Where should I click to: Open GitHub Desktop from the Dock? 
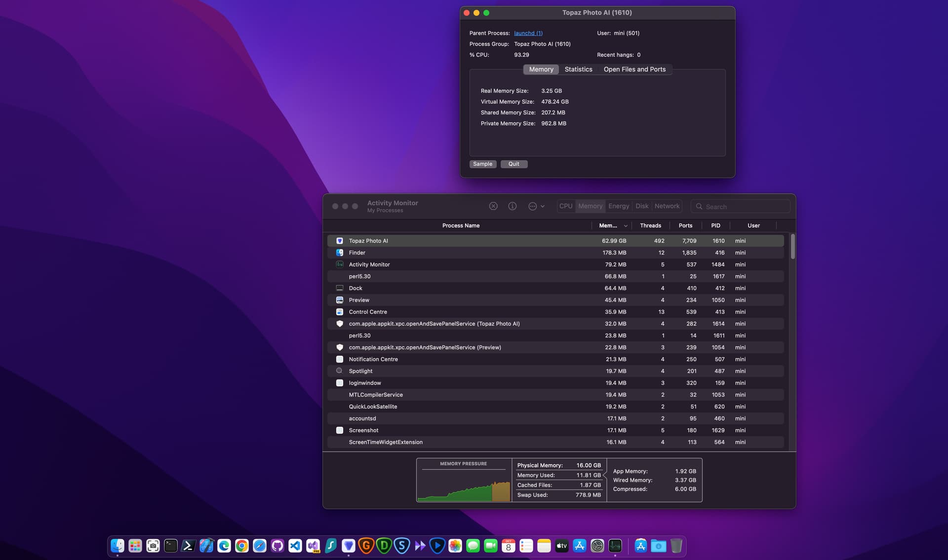pyautogui.click(x=277, y=546)
